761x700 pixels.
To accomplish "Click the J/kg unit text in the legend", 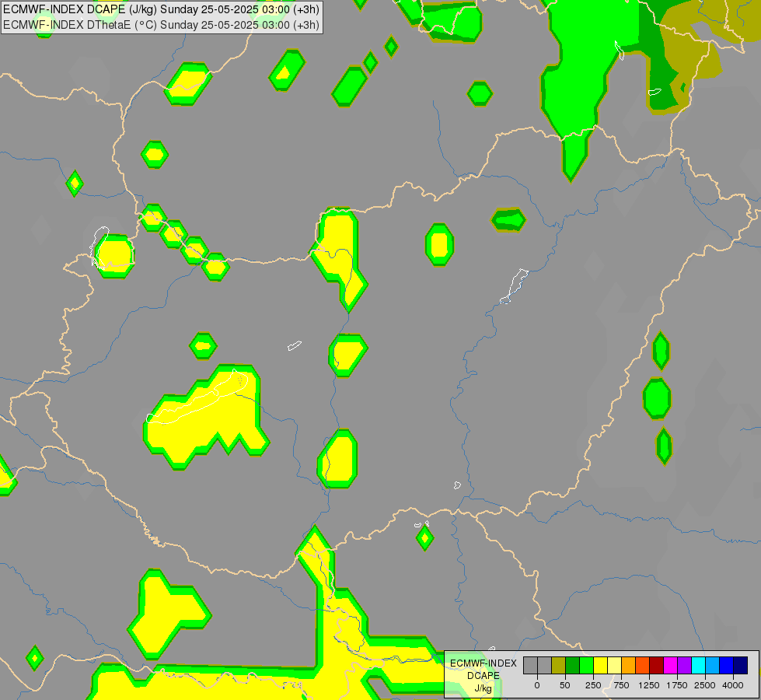I will 483,688.
